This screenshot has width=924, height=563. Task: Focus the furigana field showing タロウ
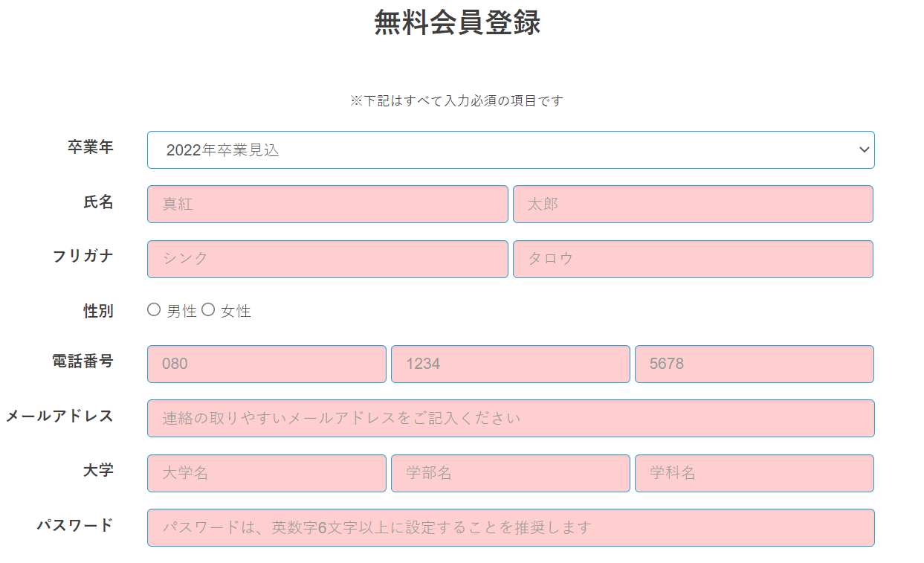tap(692, 259)
